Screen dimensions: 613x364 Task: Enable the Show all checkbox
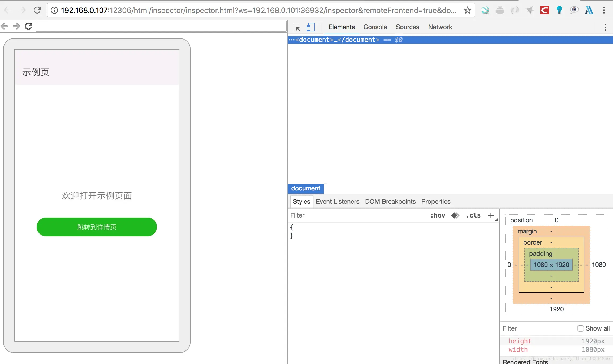pyautogui.click(x=580, y=328)
